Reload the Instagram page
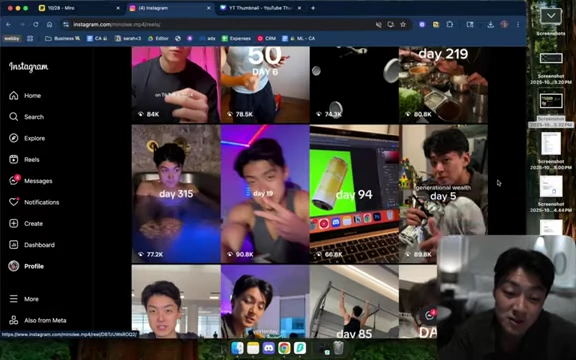 (36, 25)
